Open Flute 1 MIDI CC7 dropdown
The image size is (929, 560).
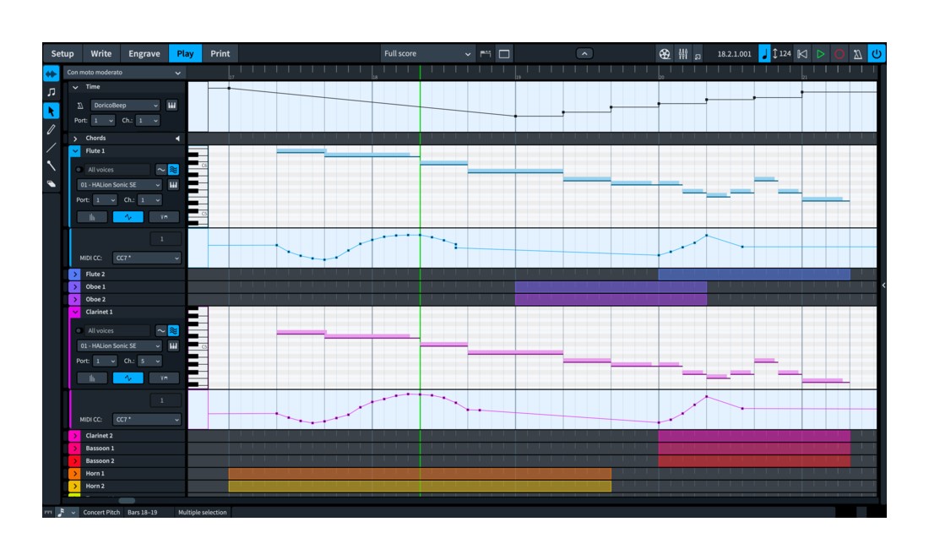(146, 258)
